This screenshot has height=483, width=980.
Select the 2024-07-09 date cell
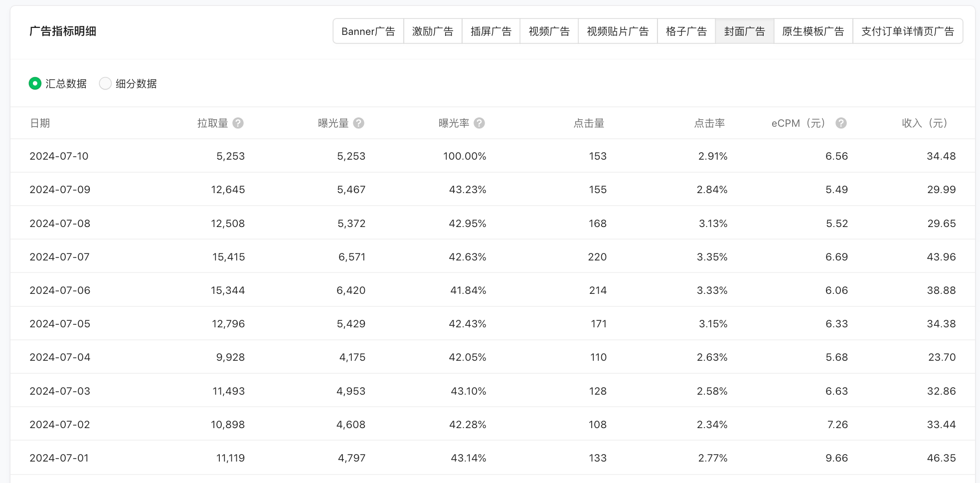tap(60, 190)
